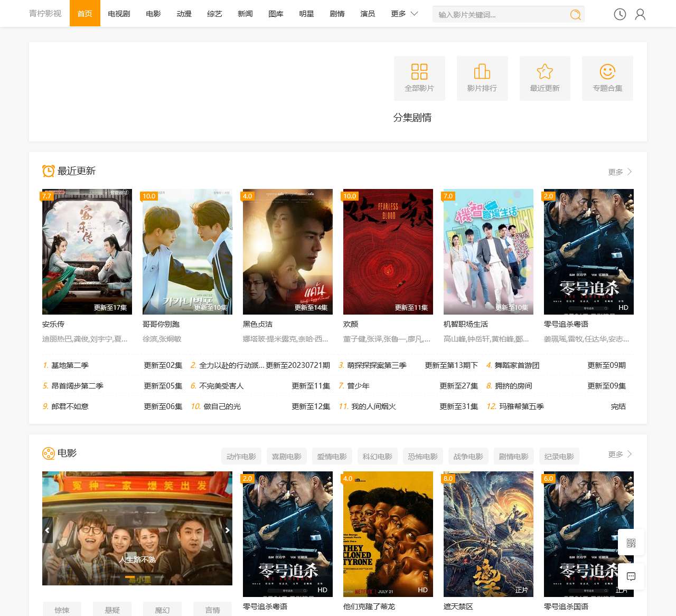
Task: Open 更多 link in 最近更新 section
Action: click(620, 172)
